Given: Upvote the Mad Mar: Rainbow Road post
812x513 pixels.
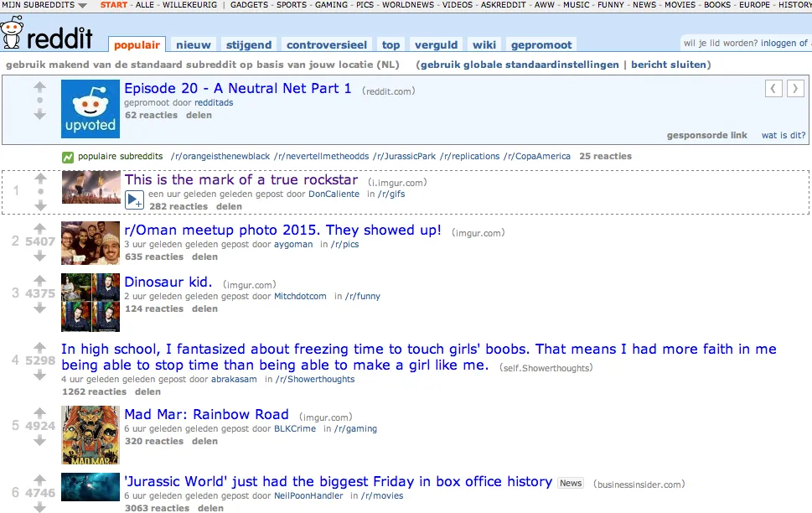Looking at the screenshot, I should [40, 412].
